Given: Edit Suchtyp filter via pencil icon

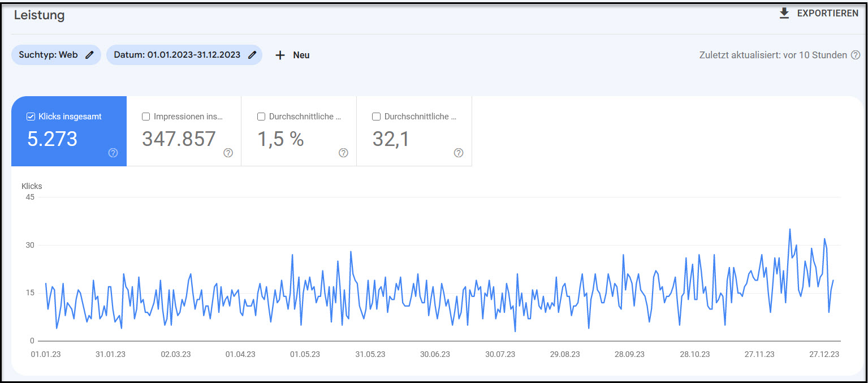Looking at the screenshot, I should pyautogui.click(x=89, y=55).
